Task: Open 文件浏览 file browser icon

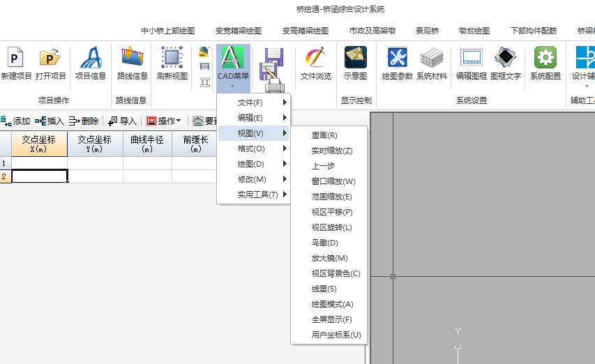Action: coord(315,63)
